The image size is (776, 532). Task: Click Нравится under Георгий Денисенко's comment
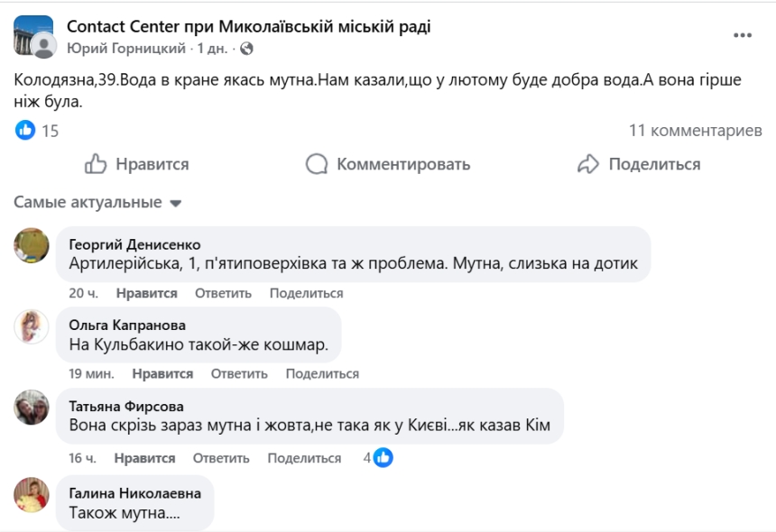[x=147, y=293]
